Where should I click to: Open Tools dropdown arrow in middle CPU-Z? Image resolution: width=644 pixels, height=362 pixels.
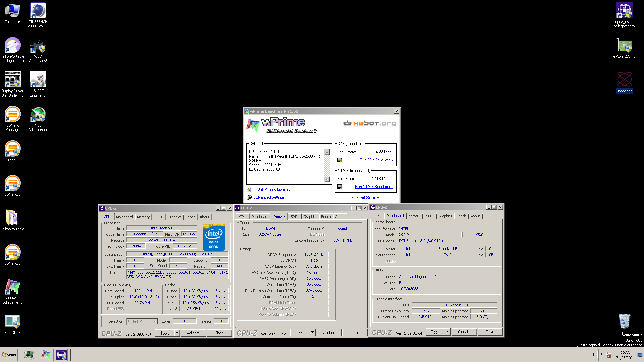(313, 333)
